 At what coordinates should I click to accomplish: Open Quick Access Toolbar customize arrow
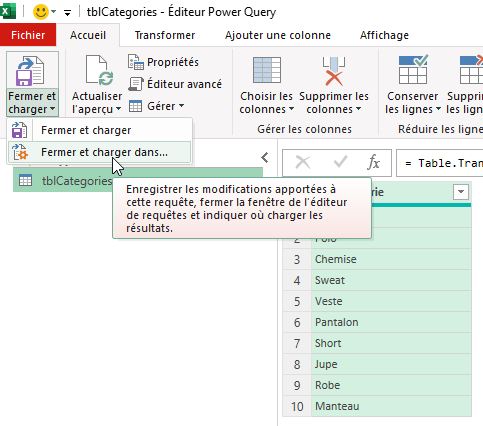click(67, 13)
